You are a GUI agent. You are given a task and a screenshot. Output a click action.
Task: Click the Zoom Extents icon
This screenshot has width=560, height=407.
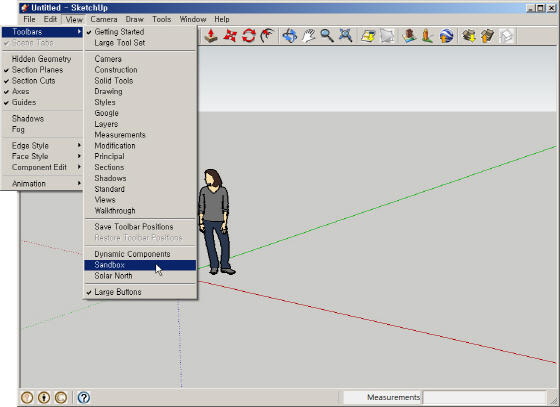coord(345,36)
